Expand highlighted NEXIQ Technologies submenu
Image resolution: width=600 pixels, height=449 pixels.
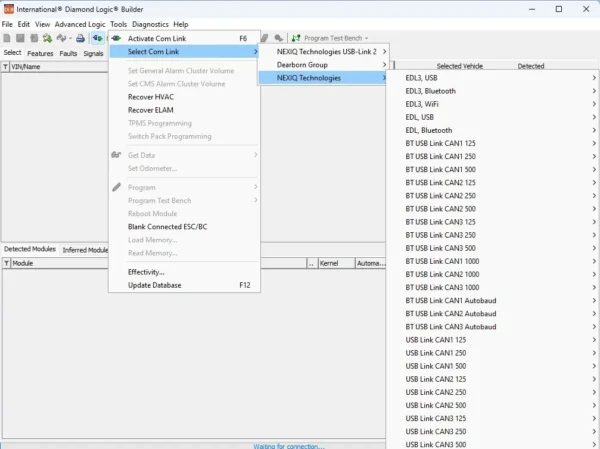click(x=323, y=78)
